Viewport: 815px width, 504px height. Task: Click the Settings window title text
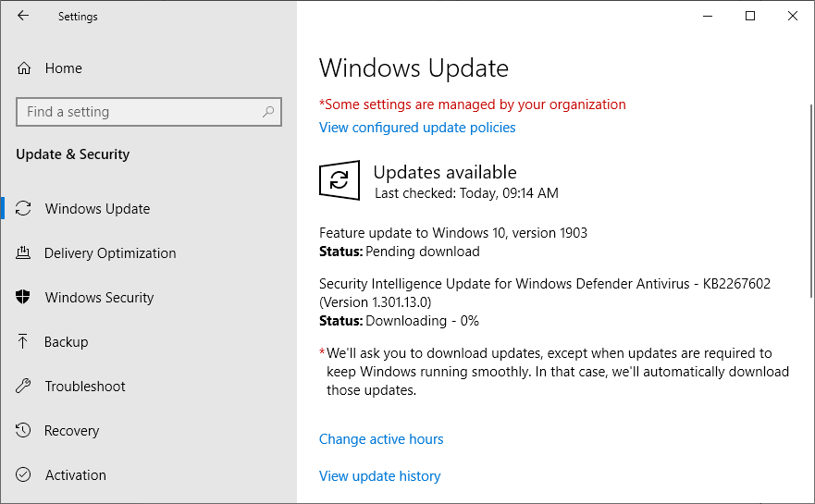[78, 16]
